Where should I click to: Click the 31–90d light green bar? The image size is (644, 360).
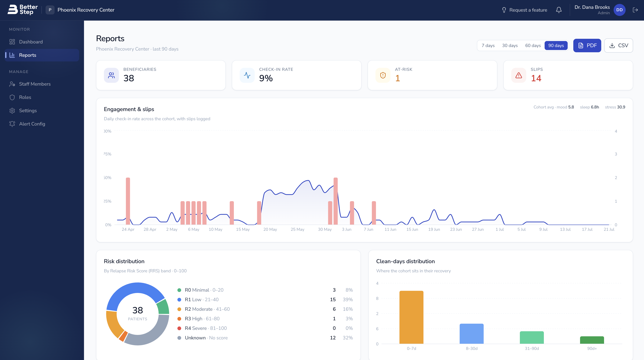[x=532, y=338]
